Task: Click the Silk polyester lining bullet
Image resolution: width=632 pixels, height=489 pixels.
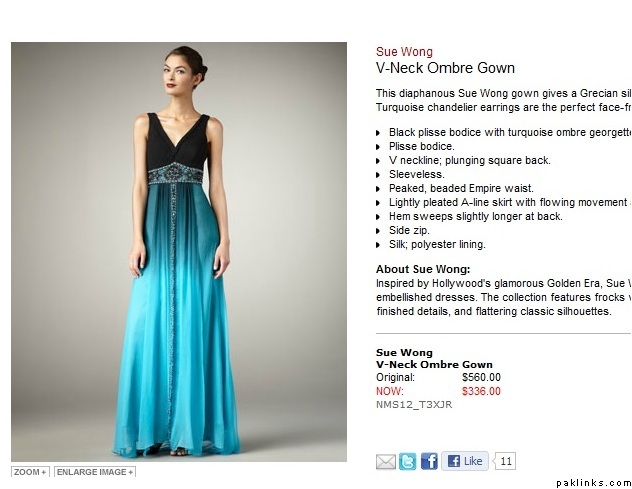Action: (437, 244)
